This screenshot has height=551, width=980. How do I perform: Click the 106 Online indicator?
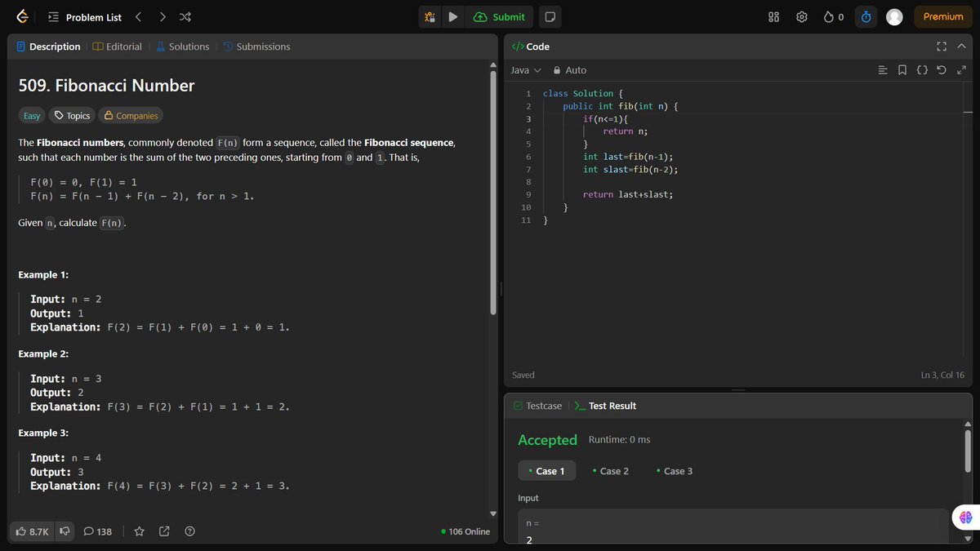(465, 531)
